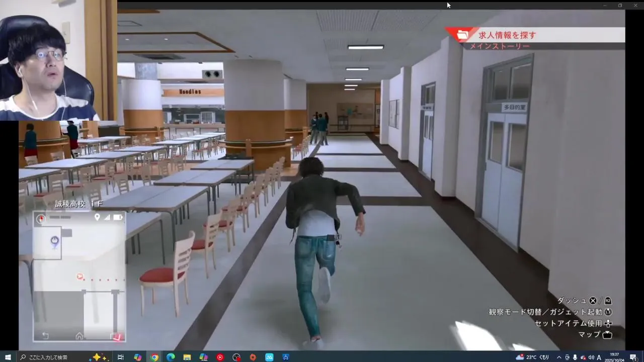Click the X button icon beside ダッシュ
The height and width of the screenshot is (362, 644).
(593, 301)
